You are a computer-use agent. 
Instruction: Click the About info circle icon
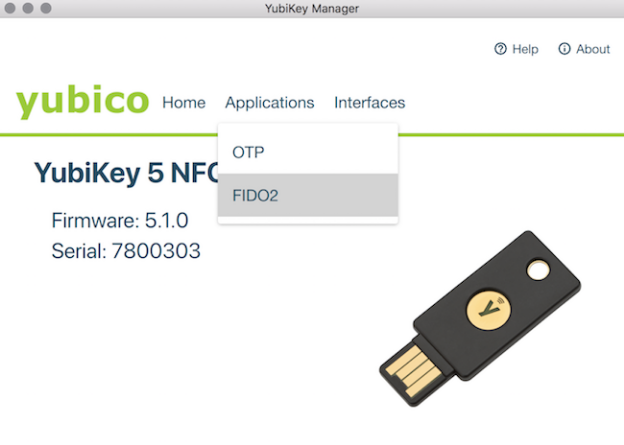point(564,49)
